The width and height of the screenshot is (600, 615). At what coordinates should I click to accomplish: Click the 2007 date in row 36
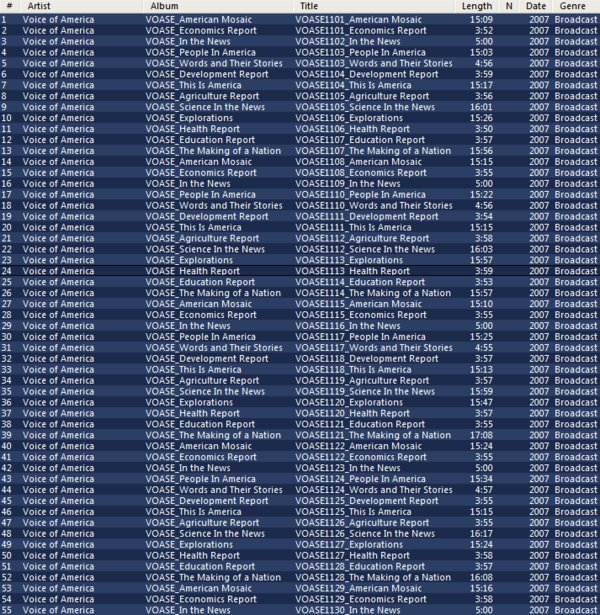click(x=539, y=402)
